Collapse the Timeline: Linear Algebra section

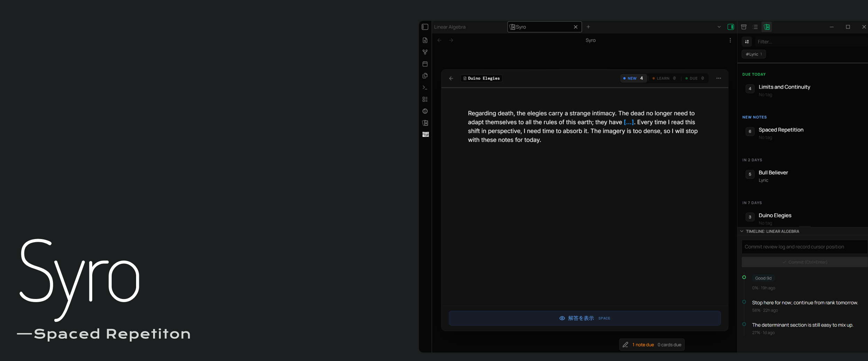click(742, 231)
